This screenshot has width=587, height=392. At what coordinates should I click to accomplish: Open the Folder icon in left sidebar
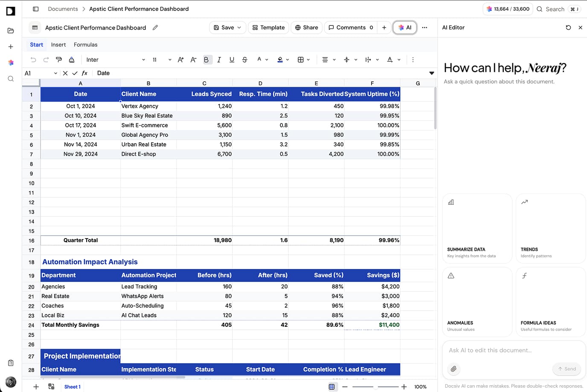click(10, 31)
